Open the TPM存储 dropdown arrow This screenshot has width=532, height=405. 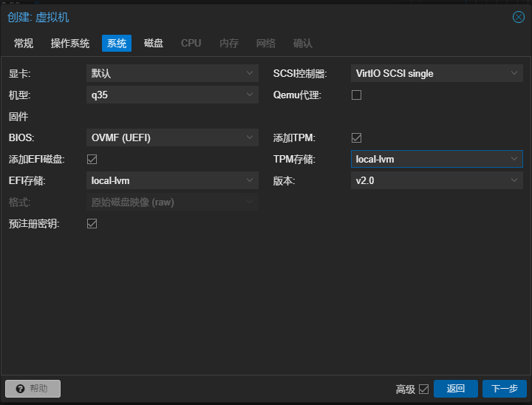514,159
